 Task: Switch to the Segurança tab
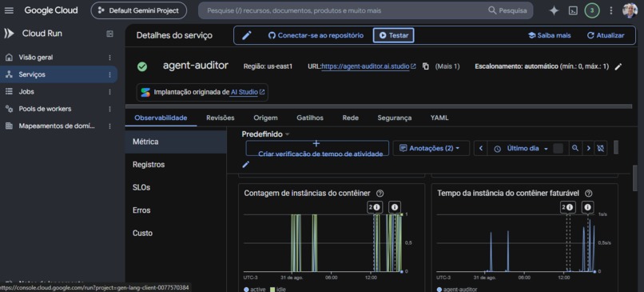coord(394,118)
